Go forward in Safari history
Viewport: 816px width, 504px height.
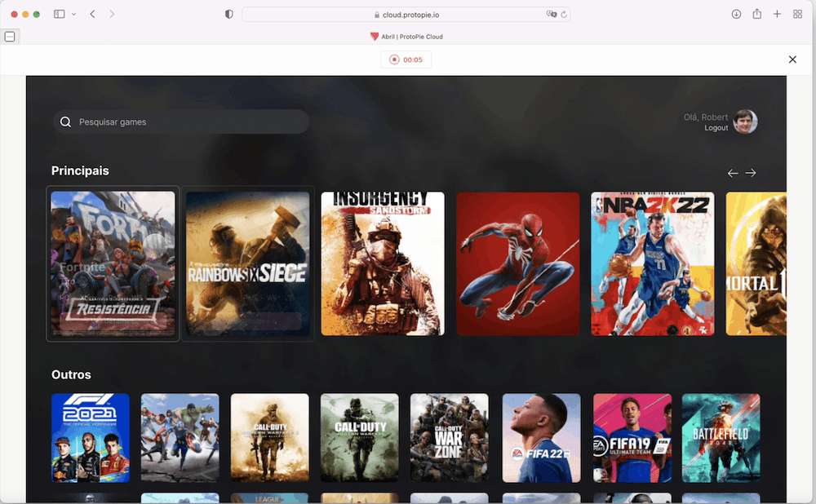(x=112, y=14)
